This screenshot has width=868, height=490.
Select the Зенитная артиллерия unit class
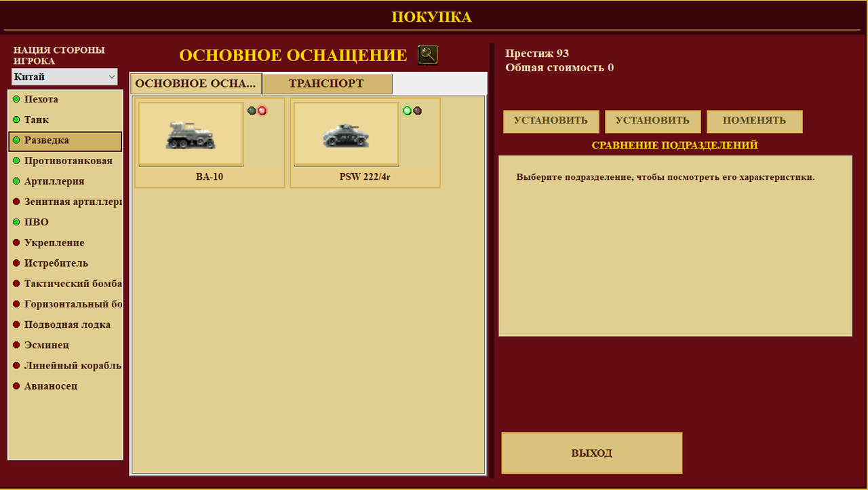click(65, 202)
